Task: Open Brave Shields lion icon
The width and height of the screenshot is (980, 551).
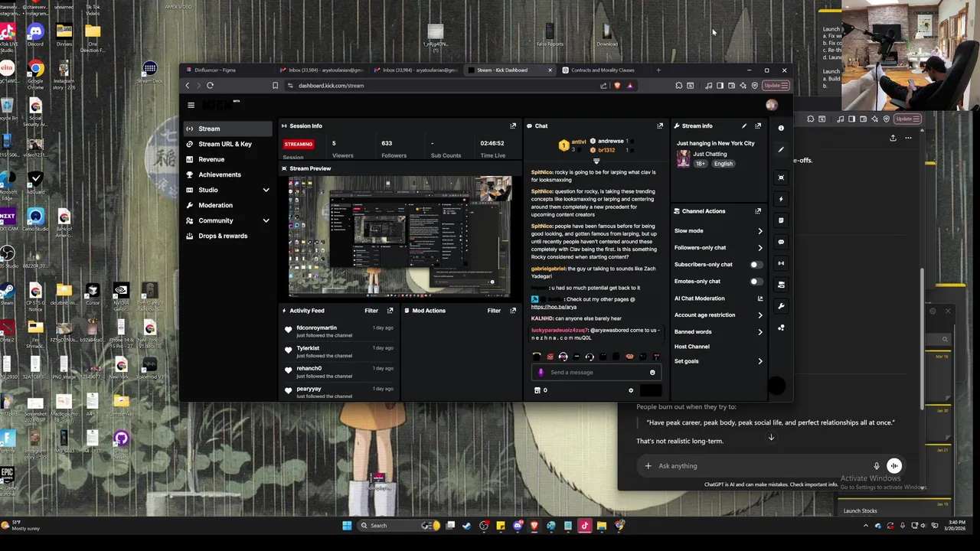Action: point(617,86)
